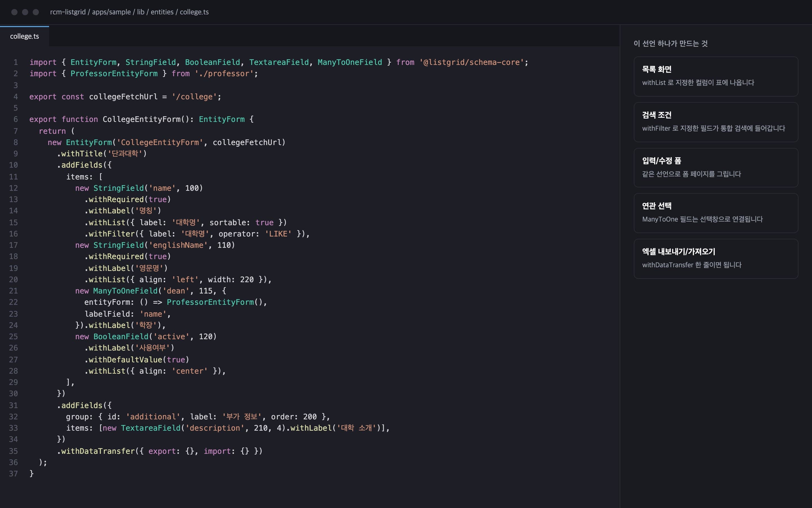Click the red close window dot
The height and width of the screenshot is (508, 812).
click(x=14, y=12)
